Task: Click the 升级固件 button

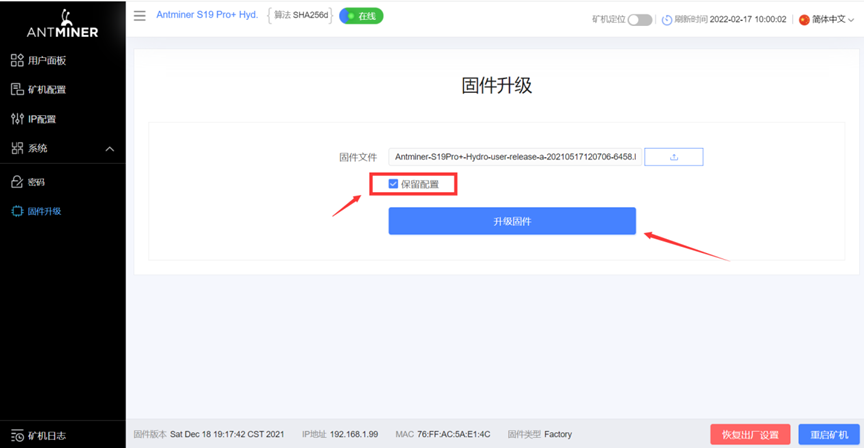Action: [512, 221]
